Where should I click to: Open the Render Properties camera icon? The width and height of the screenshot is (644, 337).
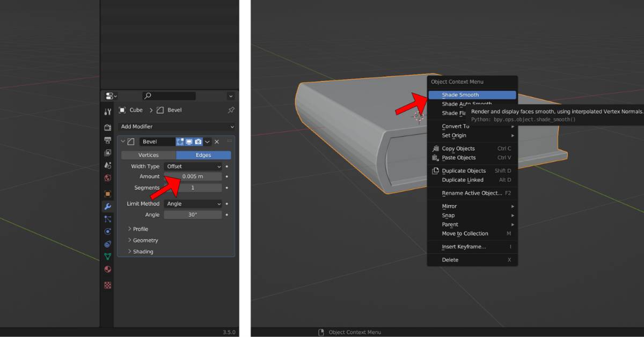click(x=107, y=127)
